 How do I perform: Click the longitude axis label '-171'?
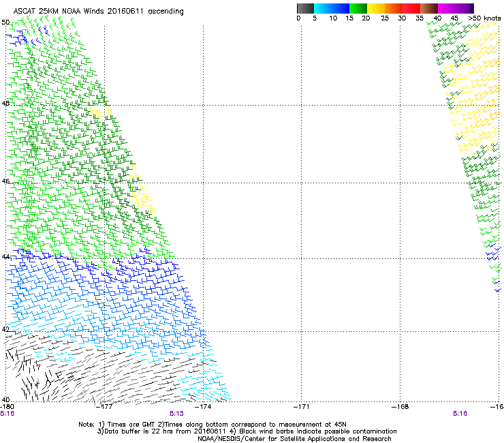301,407
